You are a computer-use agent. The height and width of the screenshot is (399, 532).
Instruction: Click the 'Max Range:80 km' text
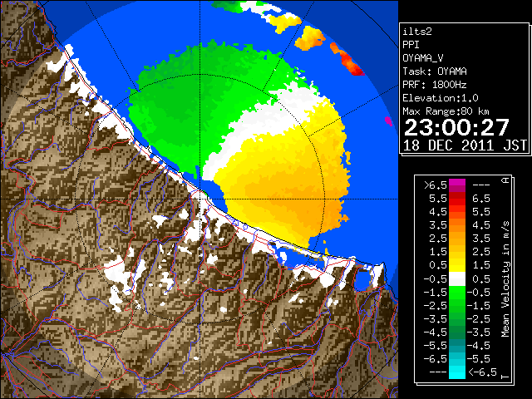coord(446,111)
